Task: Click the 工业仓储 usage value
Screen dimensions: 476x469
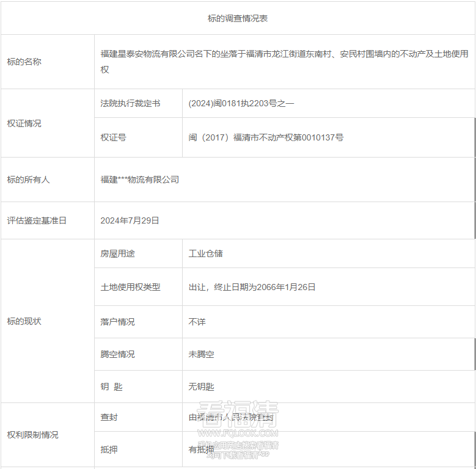Action: click(206, 253)
